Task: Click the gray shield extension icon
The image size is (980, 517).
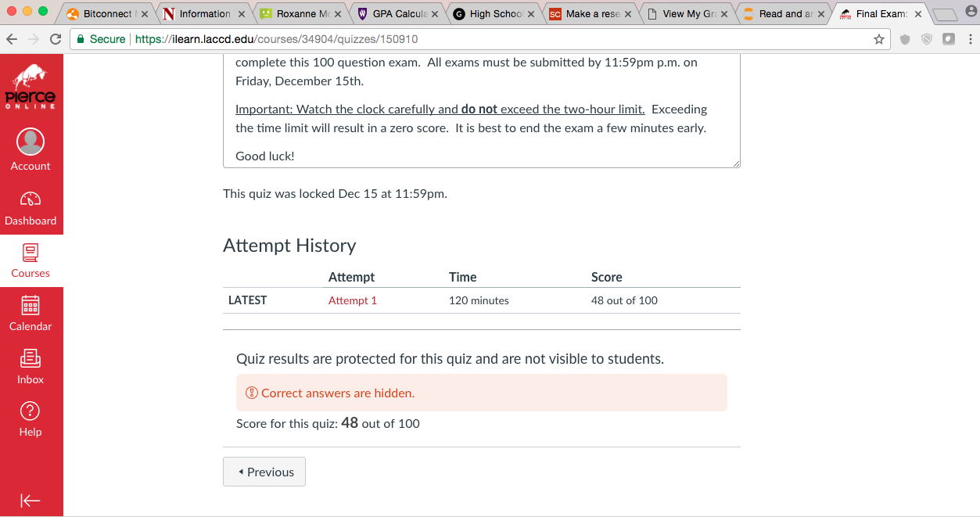Action: click(905, 39)
